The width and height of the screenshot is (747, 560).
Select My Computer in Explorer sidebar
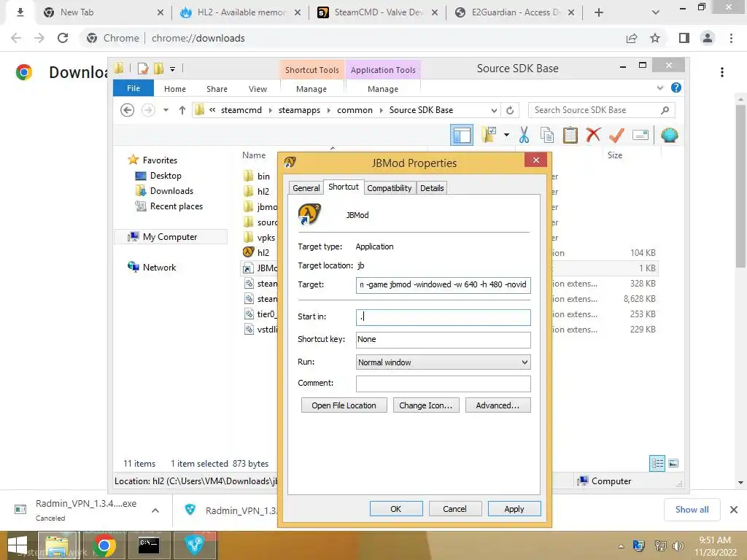click(169, 237)
